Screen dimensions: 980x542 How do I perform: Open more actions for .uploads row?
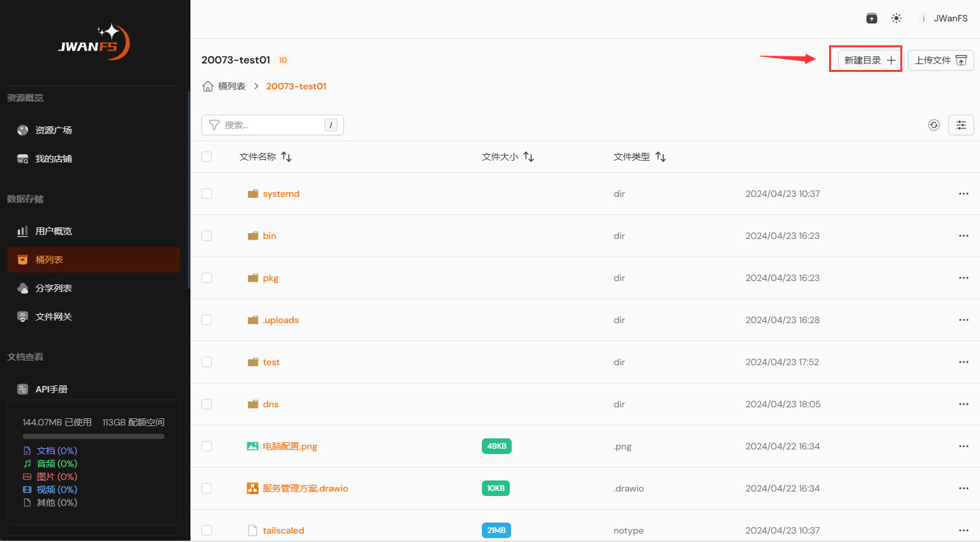(964, 320)
